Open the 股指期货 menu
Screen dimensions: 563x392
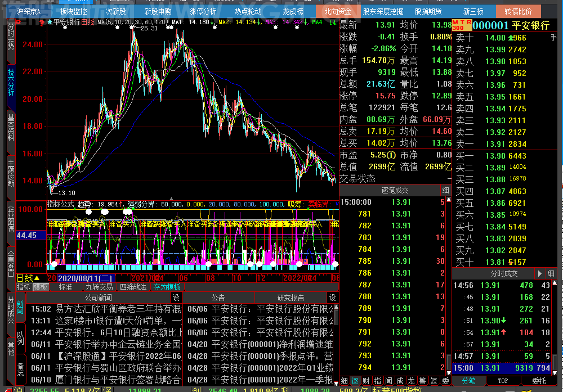pyautogui.click(x=428, y=11)
